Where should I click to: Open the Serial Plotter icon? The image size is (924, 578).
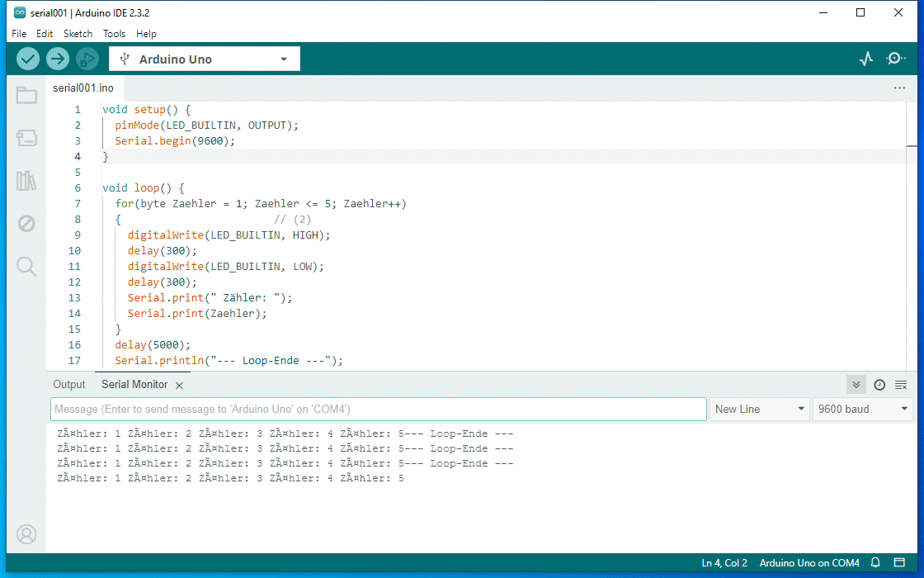tap(865, 59)
